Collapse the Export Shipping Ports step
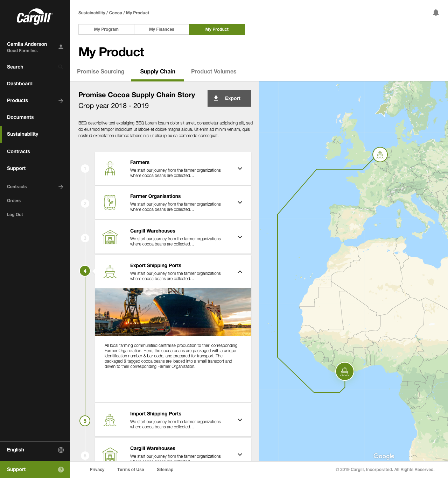448x478 pixels. pyautogui.click(x=240, y=272)
